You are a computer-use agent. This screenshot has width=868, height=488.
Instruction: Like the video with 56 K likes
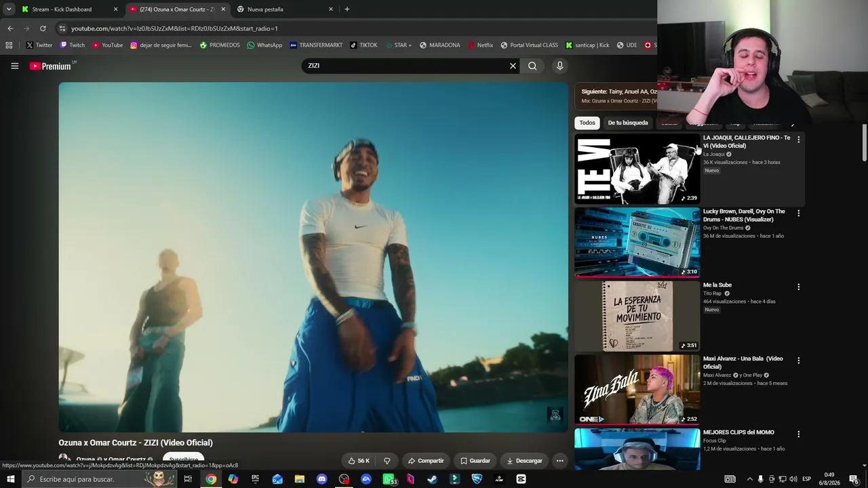(359, 461)
